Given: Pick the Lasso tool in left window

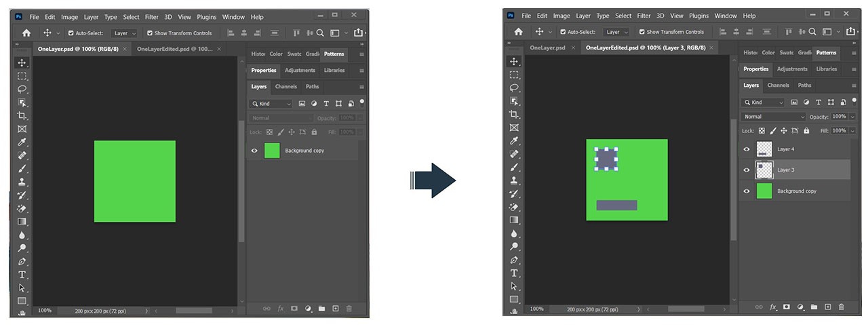Looking at the screenshot, I should [22, 89].
